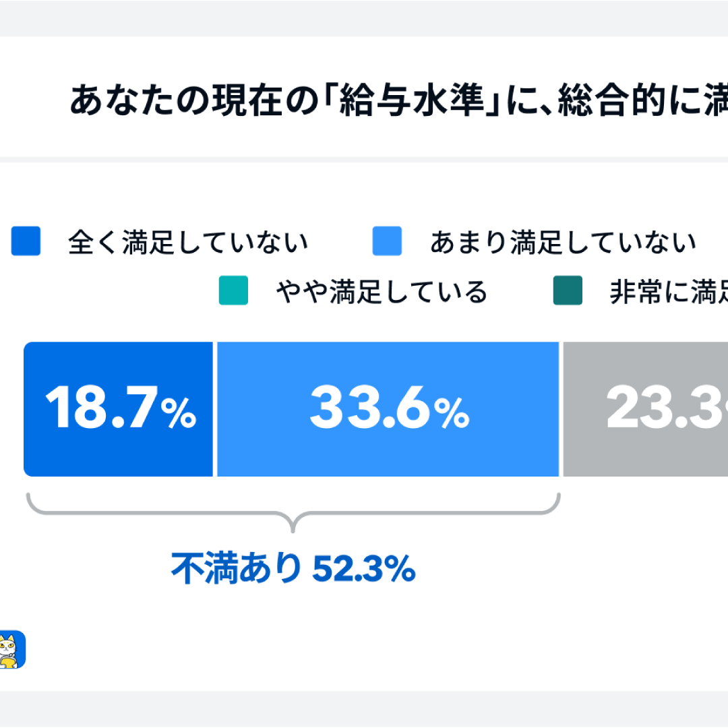728x728 pixels.
Task: Click the 不満あり 52.3% summary label
Action: point(293,570)
